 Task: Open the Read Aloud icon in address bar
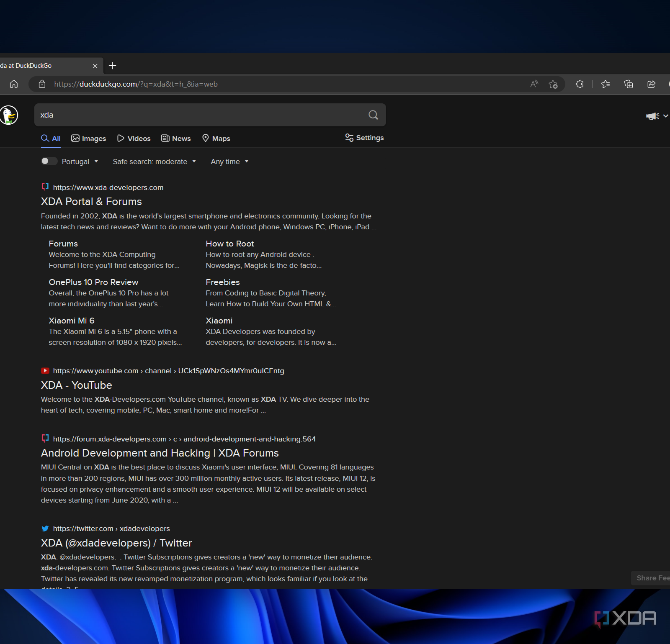[534, 84]
